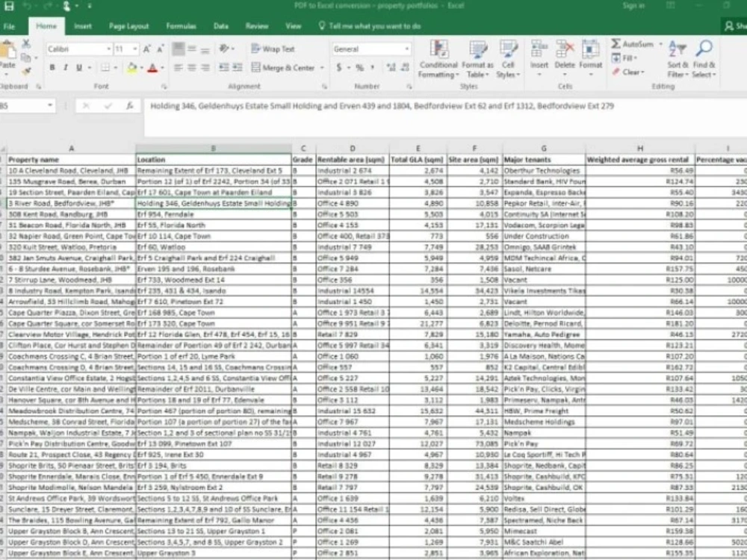
Task: Toggle Top Align button
Action: 179,49
